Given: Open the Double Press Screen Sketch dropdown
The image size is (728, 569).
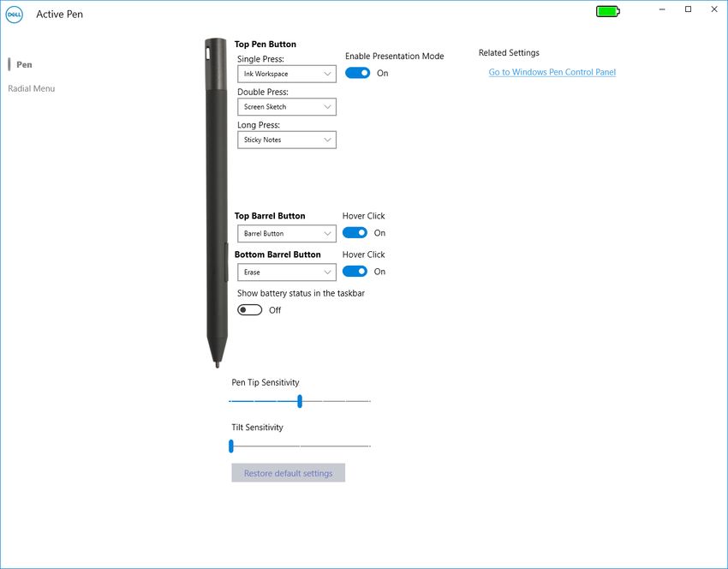Looking at the screenshot, I should (286, 107).
